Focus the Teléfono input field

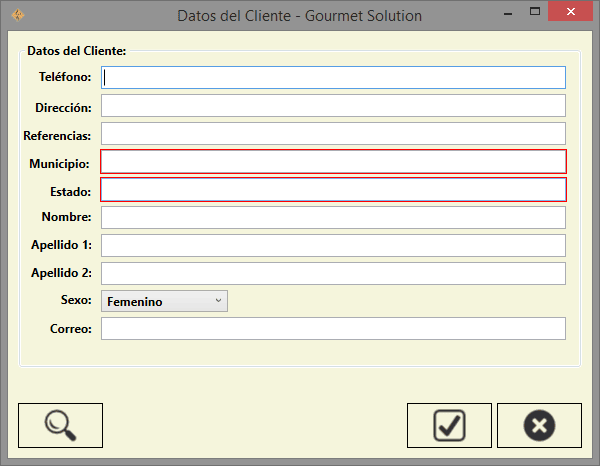point(333,77)
